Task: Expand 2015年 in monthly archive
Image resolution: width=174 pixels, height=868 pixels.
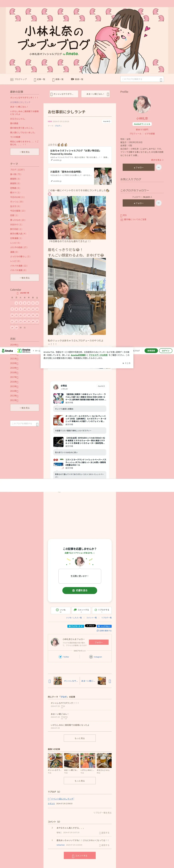Action: coord(14,387)
